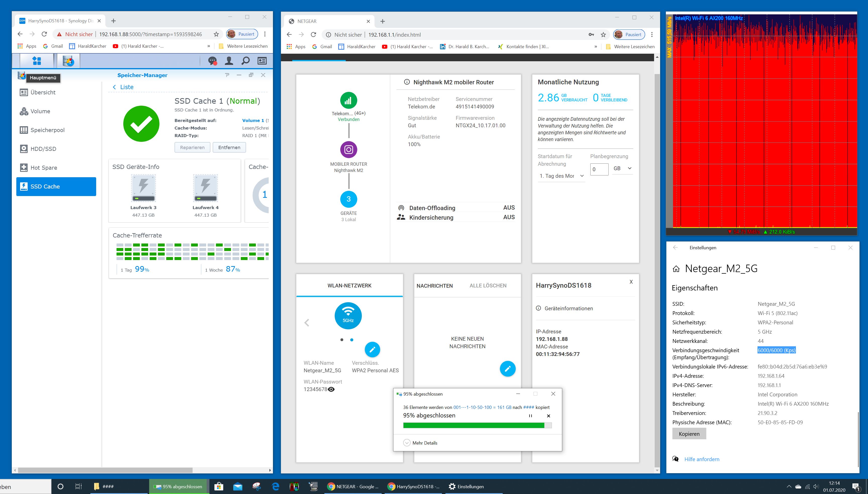Click Kopieren button in network properties
Image resolution: width=868 pixels, height=494 pixels.
click(x=689, y=434)
